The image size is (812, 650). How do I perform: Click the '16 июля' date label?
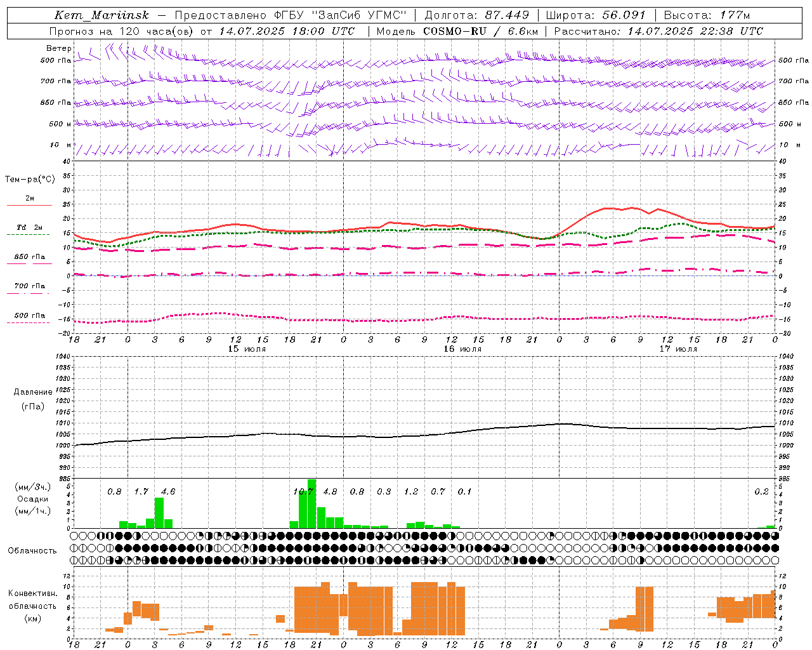tap(462, 348)
